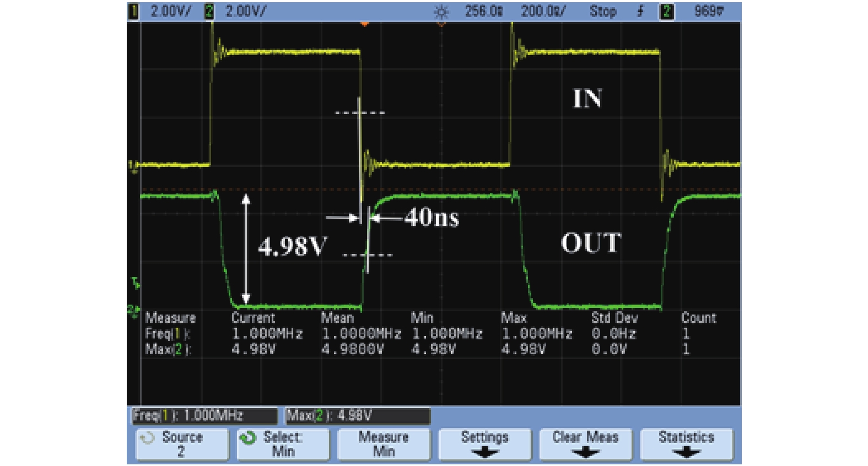
Task: Click the rising edge trigger slope icon
Action: (640, 12)
